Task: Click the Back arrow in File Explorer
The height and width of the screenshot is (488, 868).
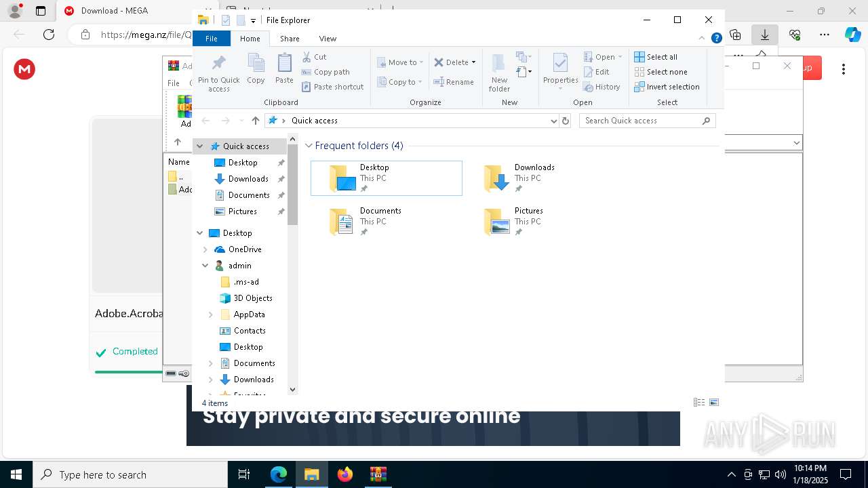Action: coord(205,121)
